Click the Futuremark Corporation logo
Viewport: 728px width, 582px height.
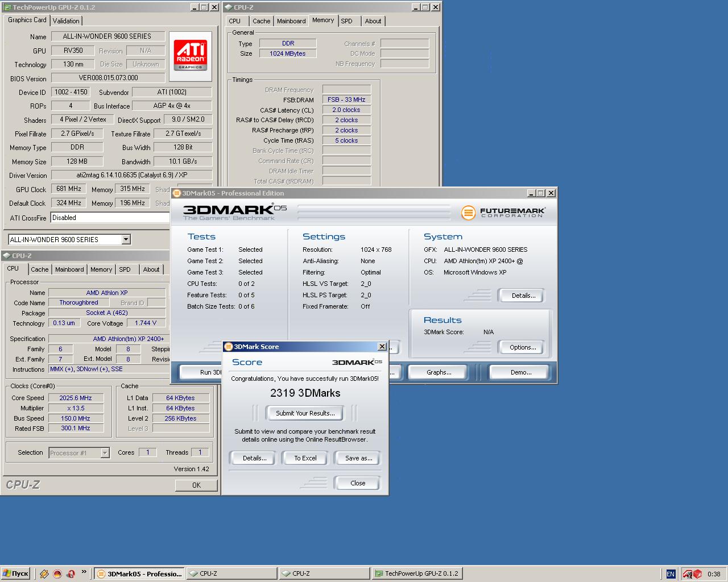point(503,213)
